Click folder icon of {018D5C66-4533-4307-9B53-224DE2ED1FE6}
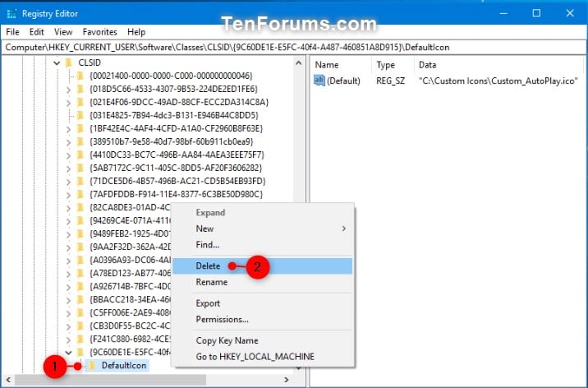The width and height of the screenshot is (588, 388). click(80, 89)
